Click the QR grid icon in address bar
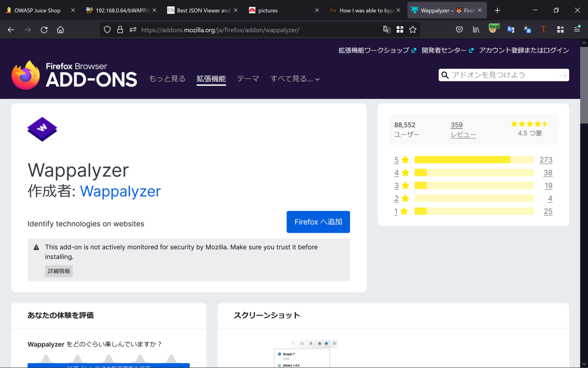Screen dimensions: 588x368 [x=400, y=29]
